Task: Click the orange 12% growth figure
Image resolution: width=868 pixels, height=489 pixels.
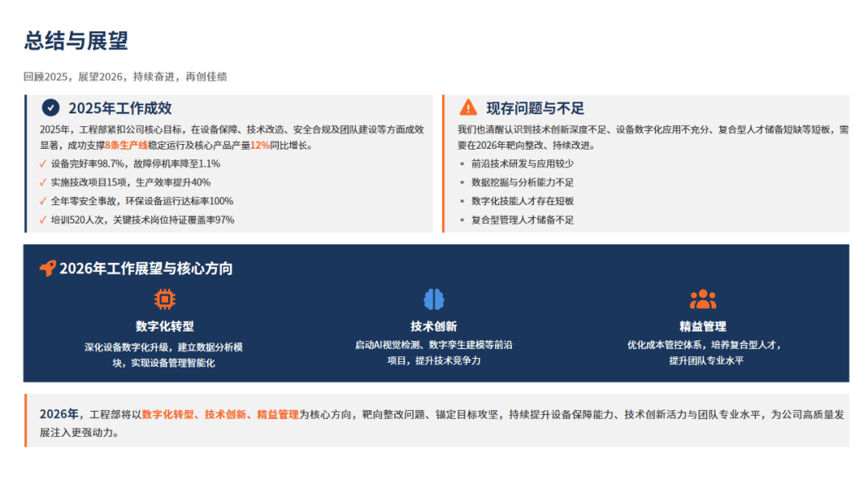Action: coord(260,146)
